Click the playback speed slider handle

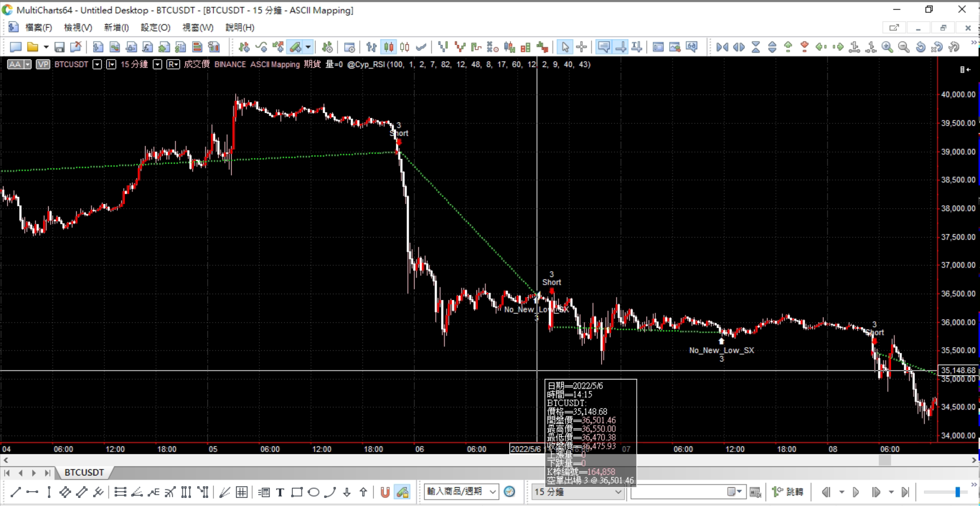[957, 492]
